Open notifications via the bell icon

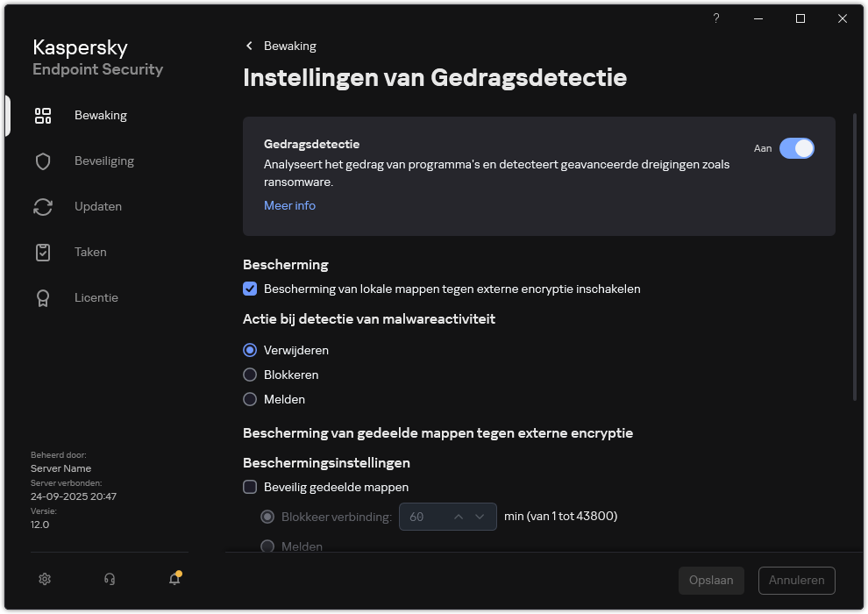(174, 580)
